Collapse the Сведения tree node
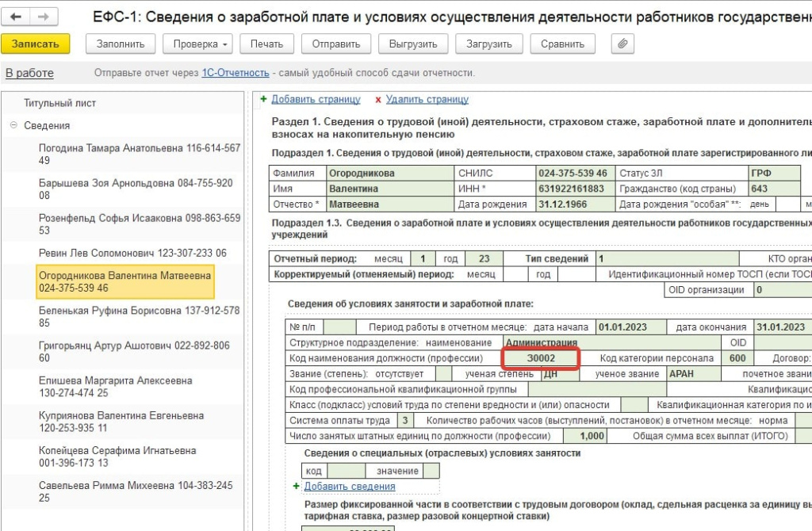812x531 pixels. [x=13, y=125]
